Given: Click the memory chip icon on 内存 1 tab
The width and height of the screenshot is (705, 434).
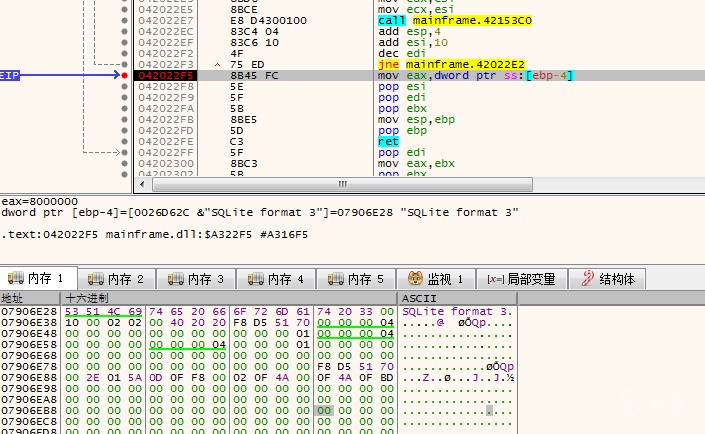Looking at the screenshot, I should point(16,278).
